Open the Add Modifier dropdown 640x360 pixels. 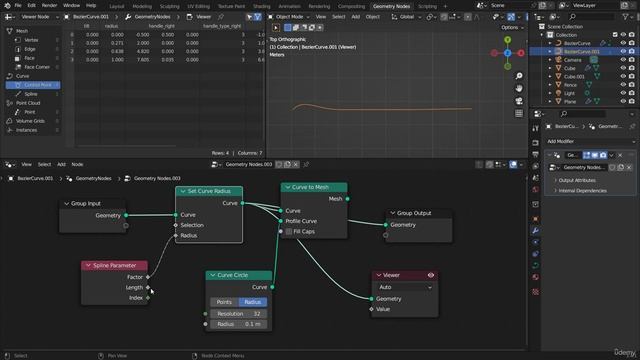(591, 141)
